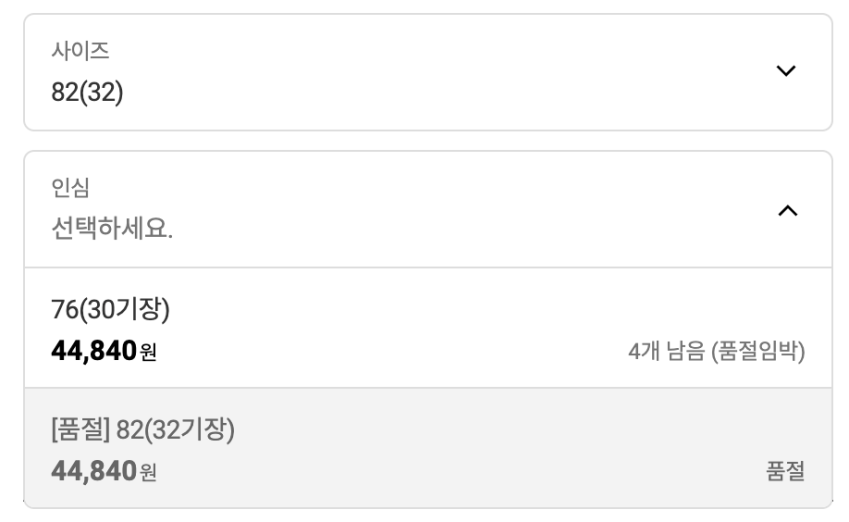Click the 인심 field label

coord(70,187)
